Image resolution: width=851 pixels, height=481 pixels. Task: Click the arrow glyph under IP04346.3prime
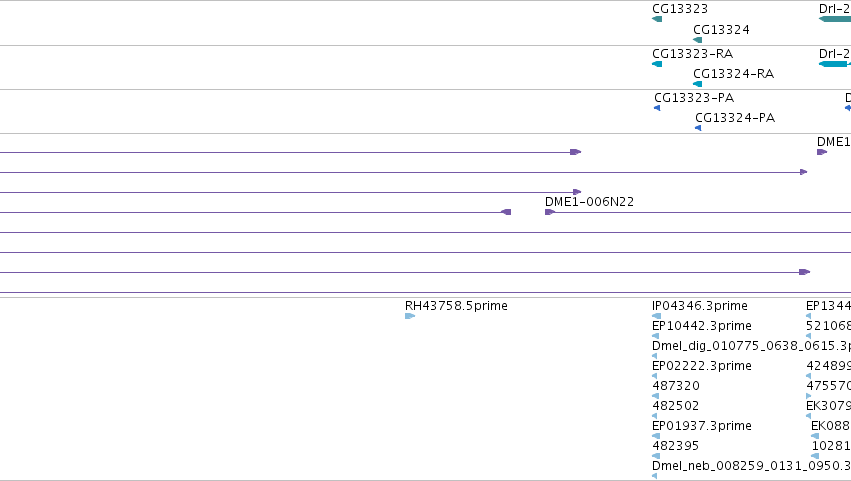[656, 316]
